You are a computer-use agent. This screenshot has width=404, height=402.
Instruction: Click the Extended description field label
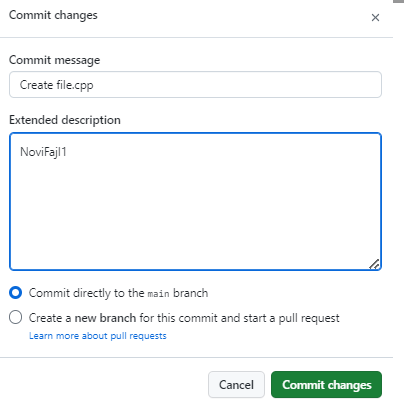pos(65,120)
